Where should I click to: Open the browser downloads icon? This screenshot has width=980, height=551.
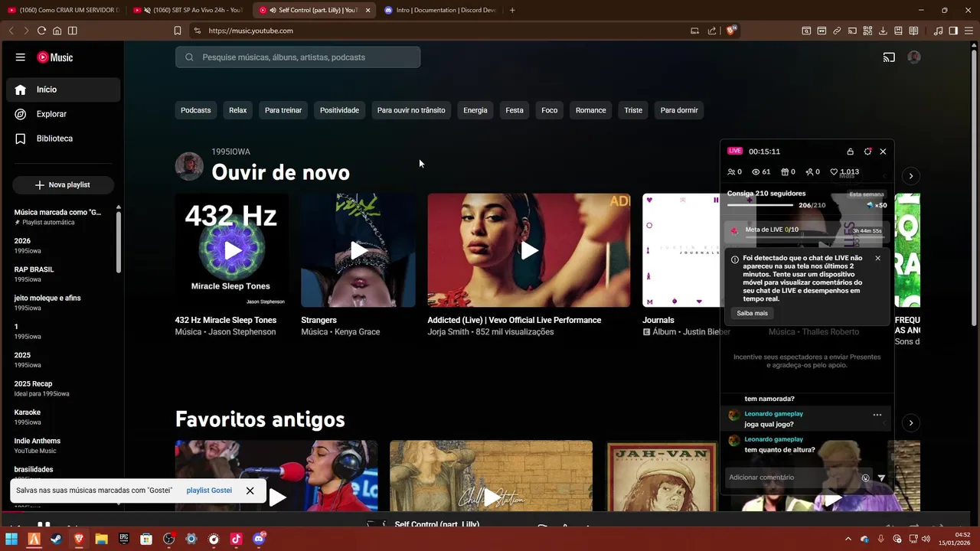coord(883,31)
